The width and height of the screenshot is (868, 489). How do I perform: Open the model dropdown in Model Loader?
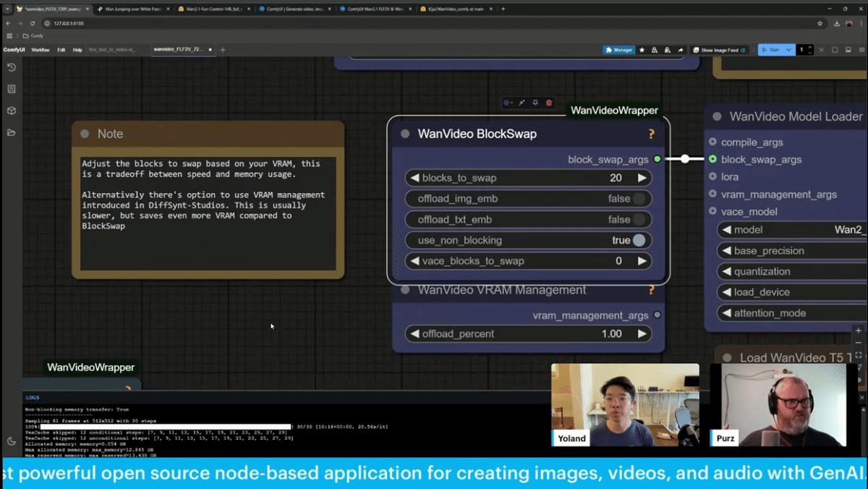click(x=792, y=230)
